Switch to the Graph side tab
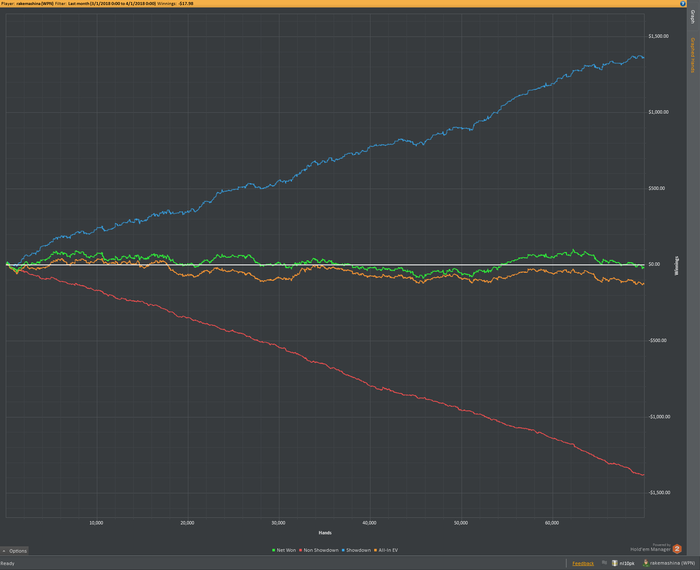 (693, 17)
